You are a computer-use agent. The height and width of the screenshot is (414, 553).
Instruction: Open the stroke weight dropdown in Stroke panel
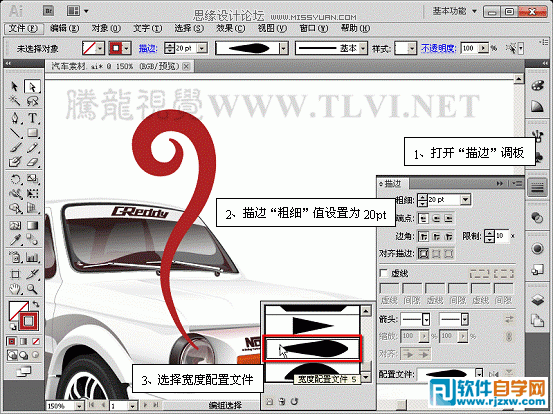tap(466, 200)
